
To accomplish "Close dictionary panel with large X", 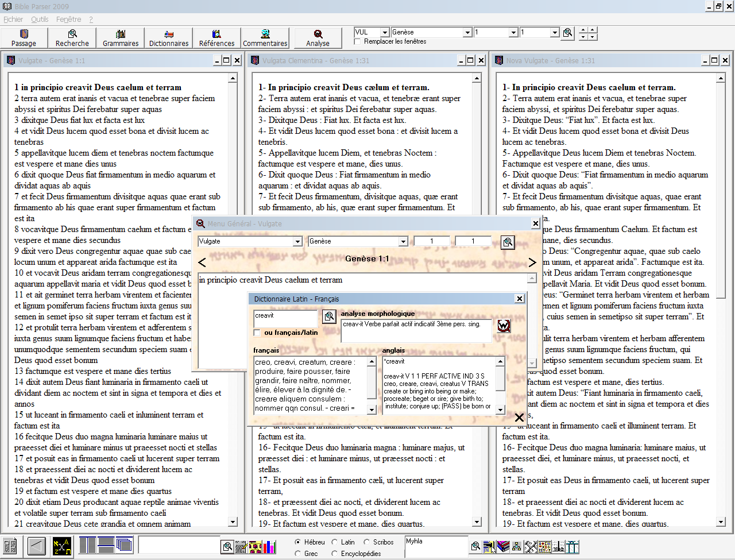I will [519, 418].
